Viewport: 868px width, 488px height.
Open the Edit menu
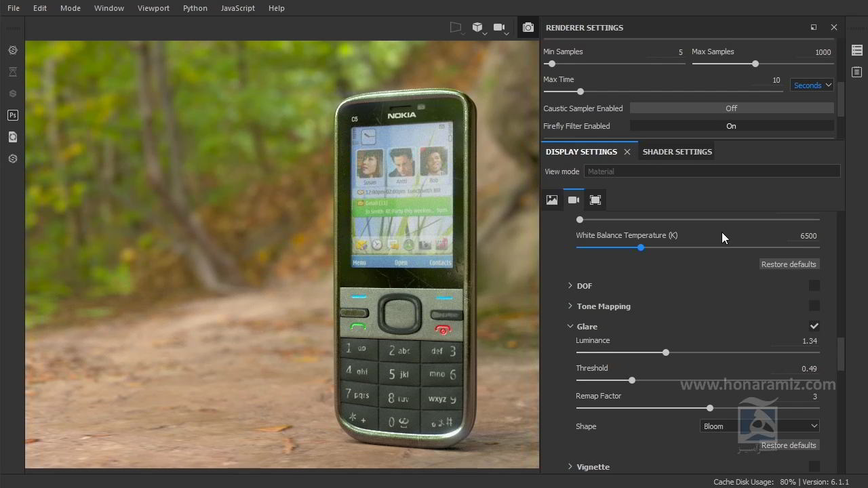(40, 8)
